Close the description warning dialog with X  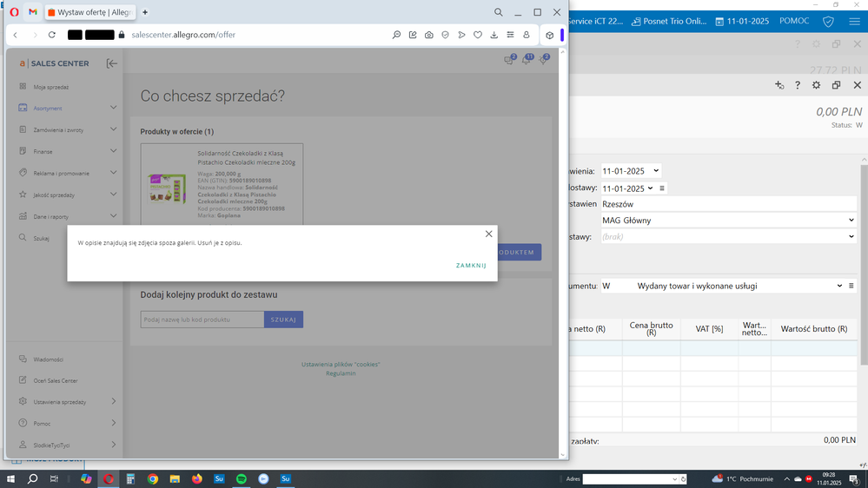click(x=488, y=234)
